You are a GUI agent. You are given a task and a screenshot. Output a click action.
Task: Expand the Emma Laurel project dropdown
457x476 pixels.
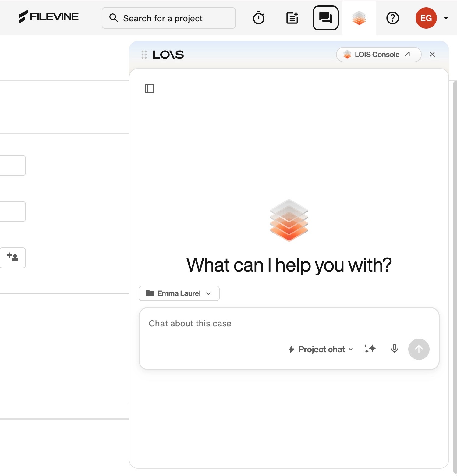click(179, 293)
